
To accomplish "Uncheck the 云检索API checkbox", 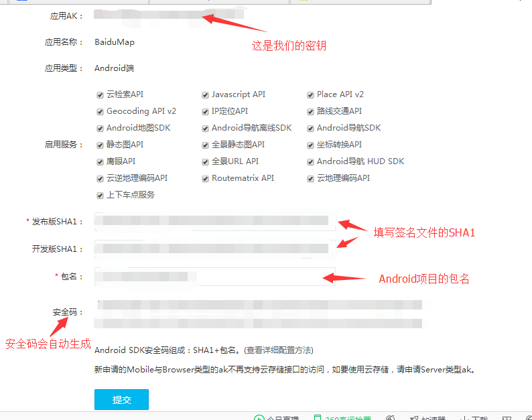I will pos(100,95).
